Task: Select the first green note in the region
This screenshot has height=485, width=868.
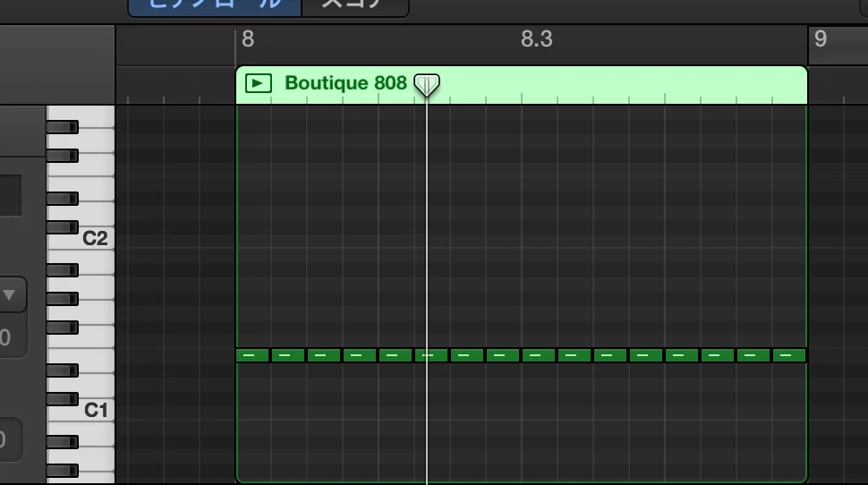Action: 252,355
